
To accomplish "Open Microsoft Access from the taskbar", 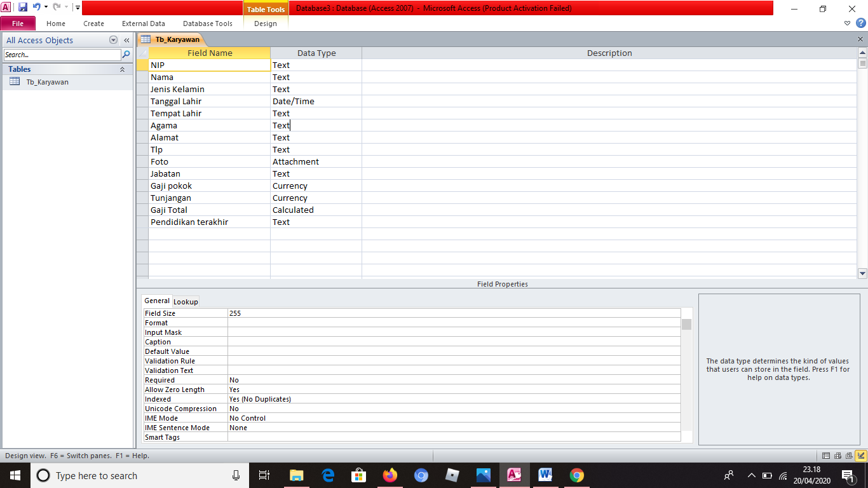I will [514, 475].
